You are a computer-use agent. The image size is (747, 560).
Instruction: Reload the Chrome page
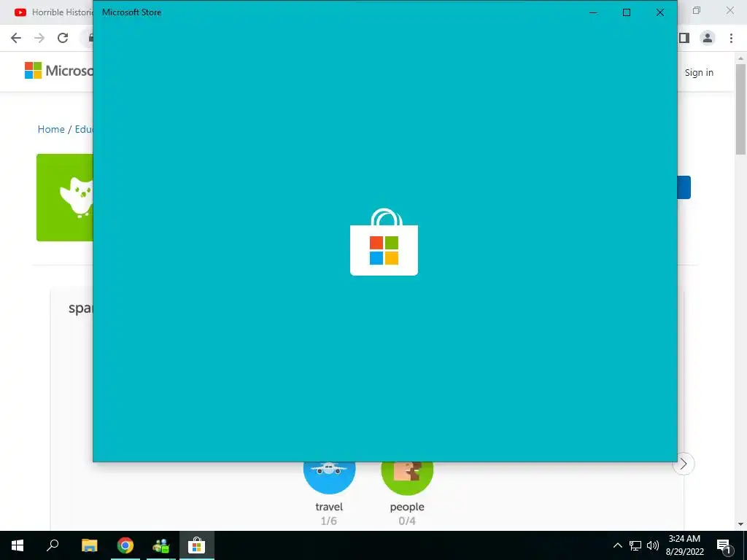point(63,38)
